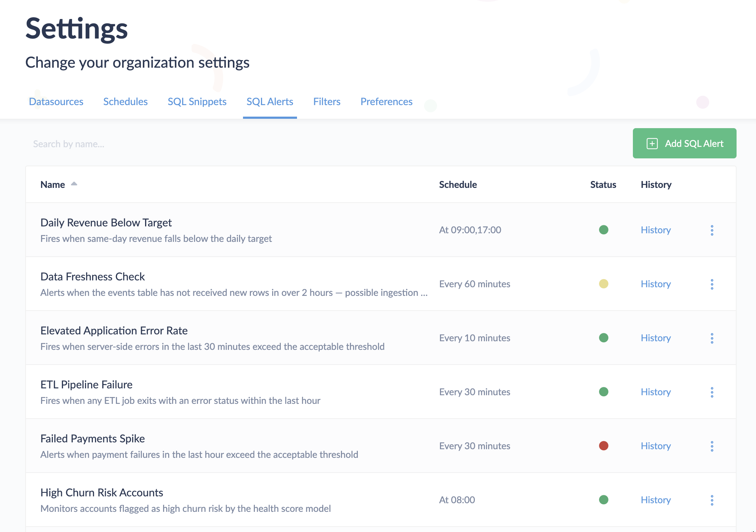Open the Preferences tab
The height and width of the screenshot is (532, 756).
point(386,102)
